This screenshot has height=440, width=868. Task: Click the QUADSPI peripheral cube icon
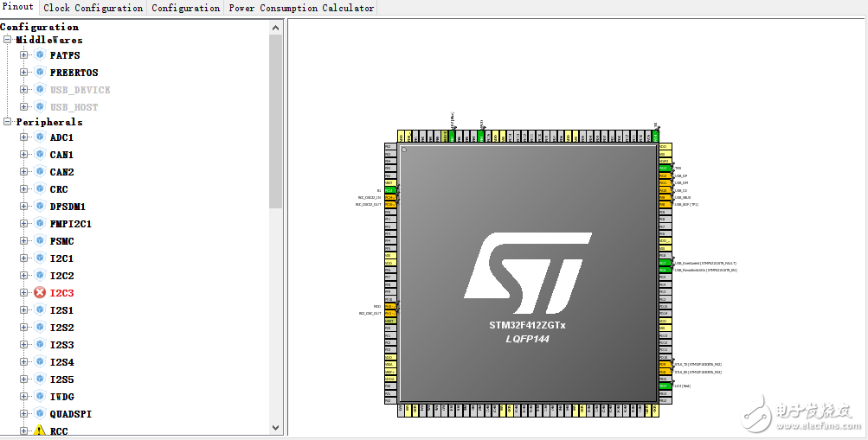pos(40,413)
